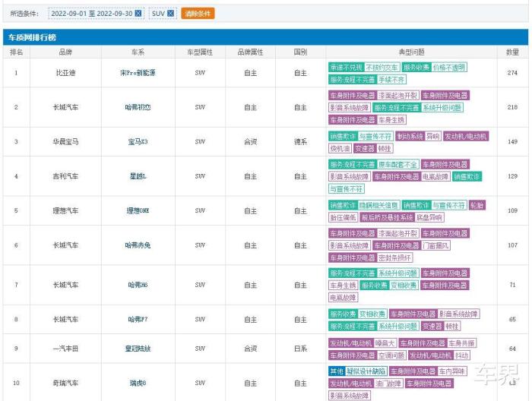The height and width of the screenshot is (401, 532).
Task: Remove the SUV filter condition
Action: coord(171,14)
